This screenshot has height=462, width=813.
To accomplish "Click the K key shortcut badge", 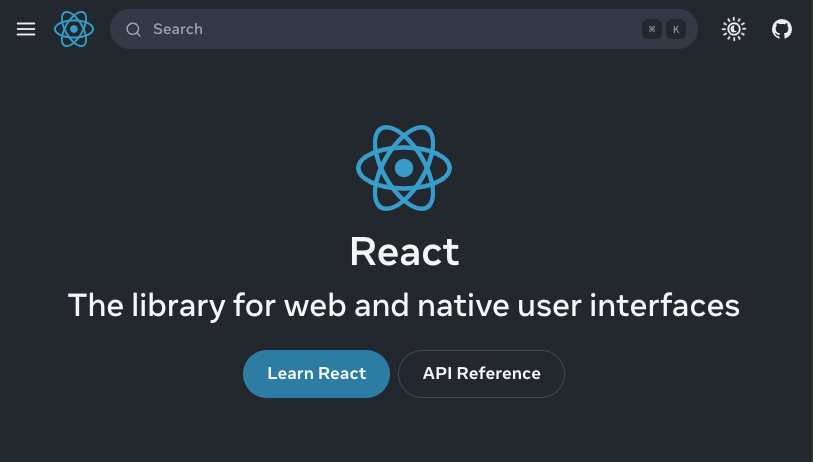I will 676,29.
